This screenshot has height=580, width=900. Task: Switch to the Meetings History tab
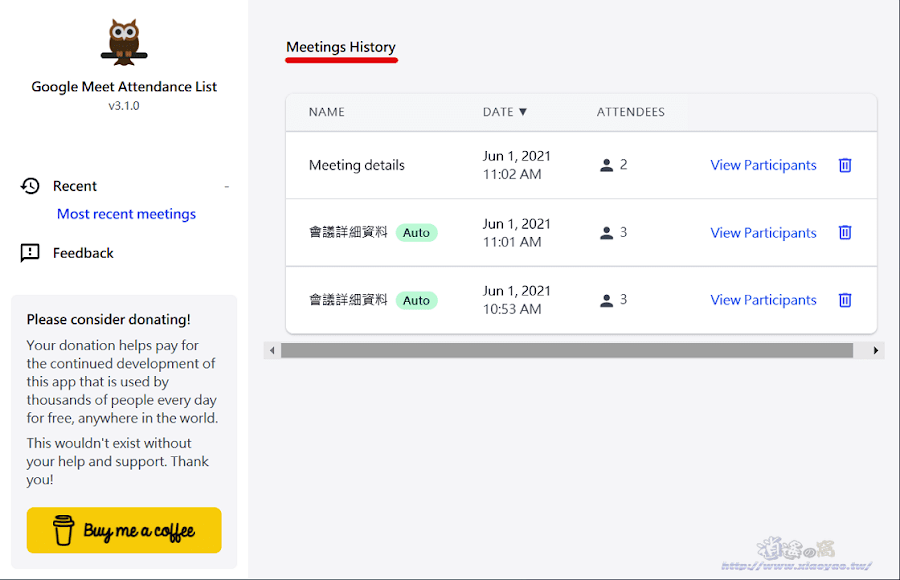click(341, 47)
